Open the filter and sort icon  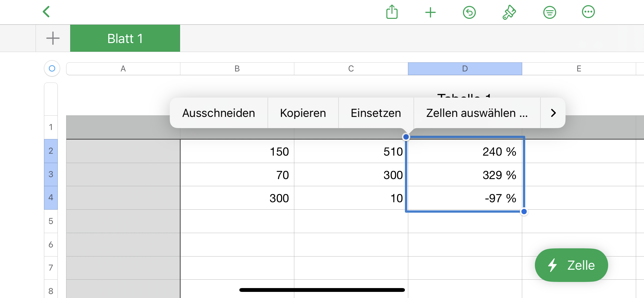click(x=549, y=12)
